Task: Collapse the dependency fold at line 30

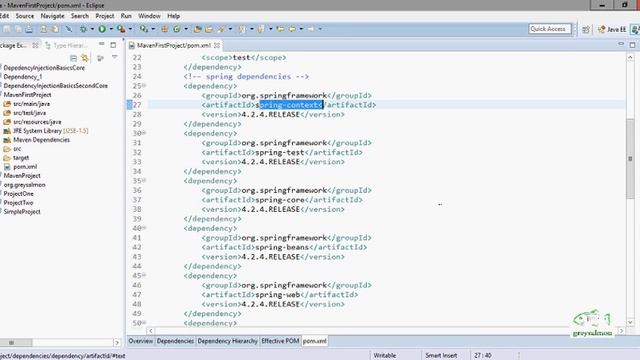Action: coord(144,133)
